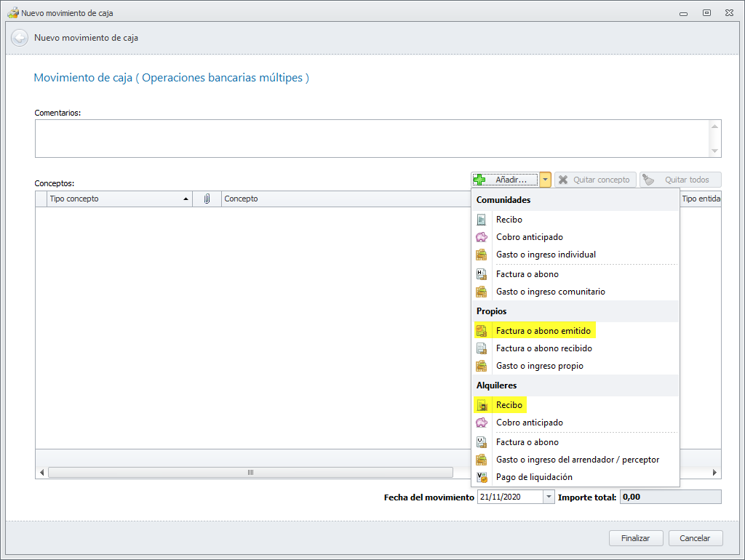
Task: Open the Fecha del movimiento date dropdown
Action: click(549, 497)
